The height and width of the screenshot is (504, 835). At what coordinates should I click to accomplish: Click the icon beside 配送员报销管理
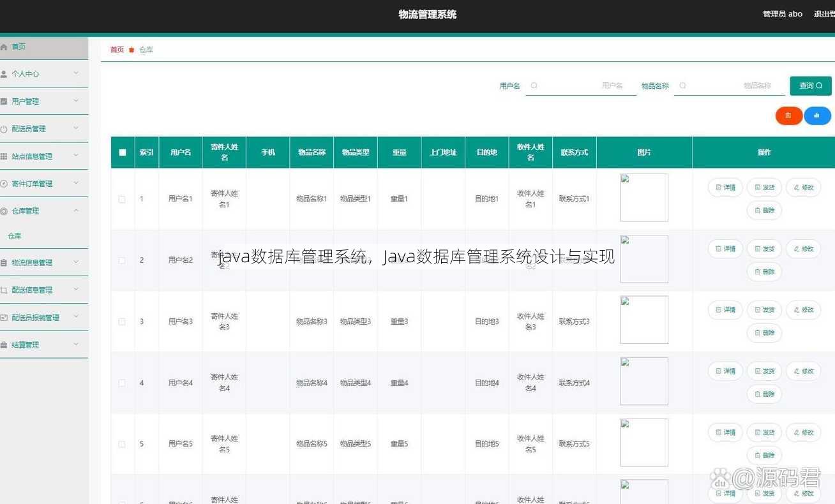coord(4,318)
